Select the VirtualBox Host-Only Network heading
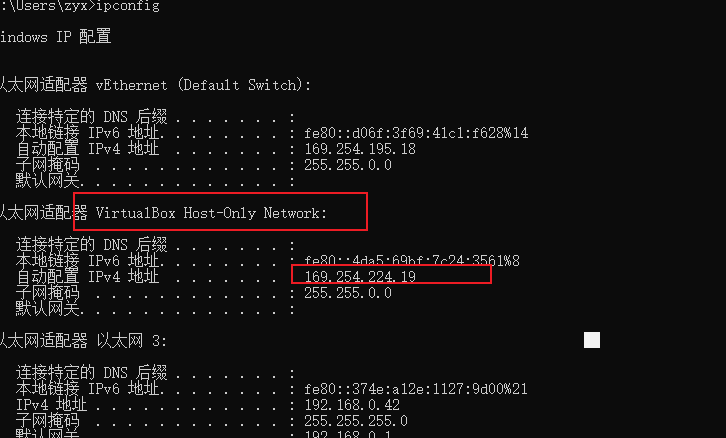726x438 pixels. (x=211, y=213)
